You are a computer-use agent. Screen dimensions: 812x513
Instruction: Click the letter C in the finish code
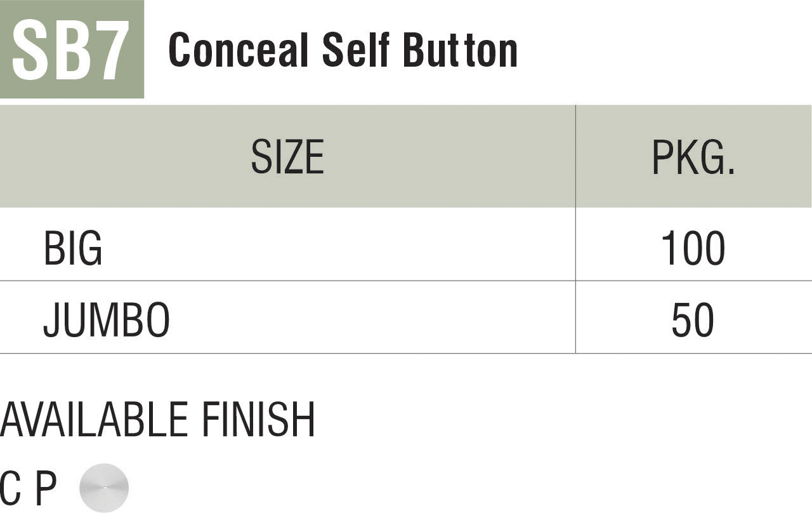10,488
